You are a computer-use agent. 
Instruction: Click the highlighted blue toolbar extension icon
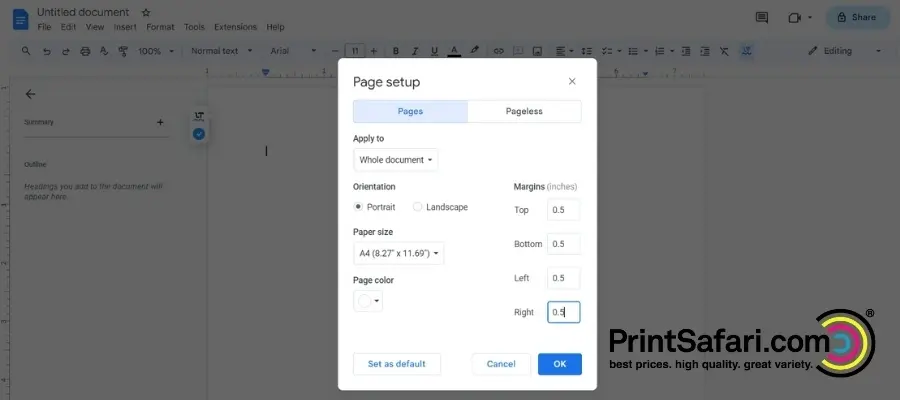click(746, 51)
